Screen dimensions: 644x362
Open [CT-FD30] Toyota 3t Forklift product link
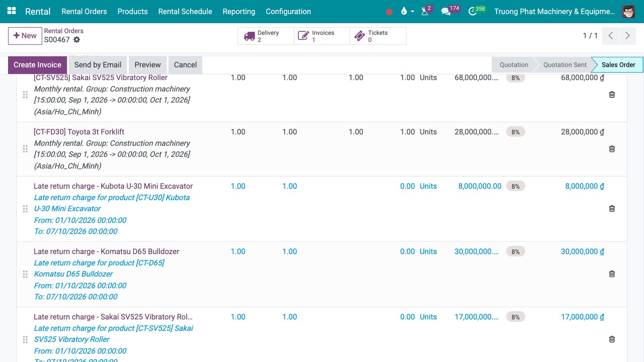pos(79,132)
